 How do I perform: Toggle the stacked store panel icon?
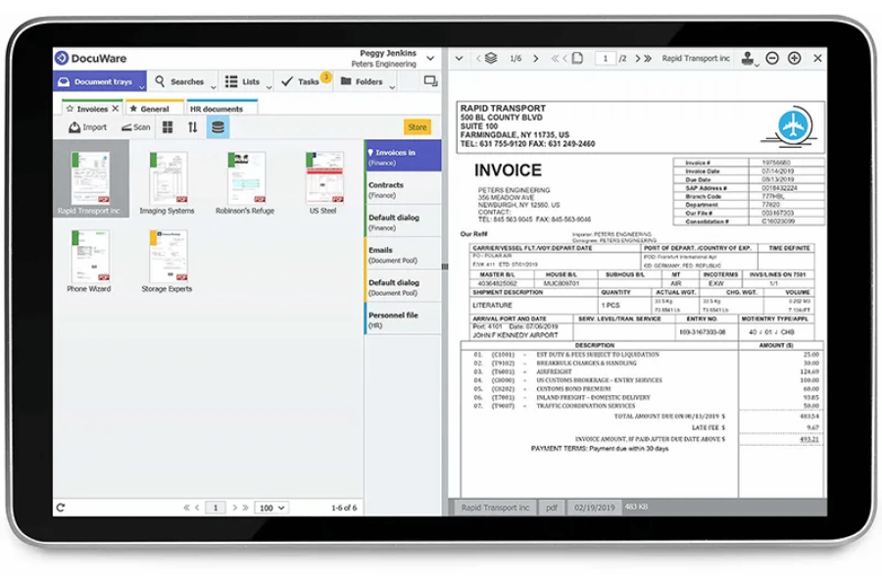pos(218,127)
